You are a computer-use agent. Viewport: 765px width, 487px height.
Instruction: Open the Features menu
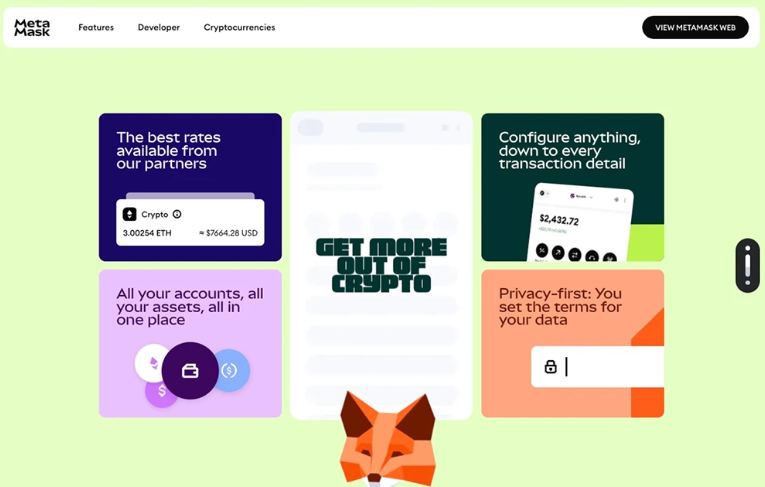(96, 27)
